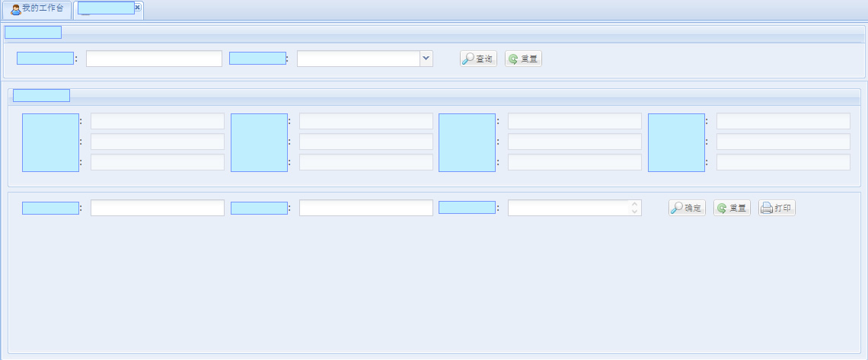Click the 查询 search button
Screen dimensions: 868x360
click(x=478, y=59)
